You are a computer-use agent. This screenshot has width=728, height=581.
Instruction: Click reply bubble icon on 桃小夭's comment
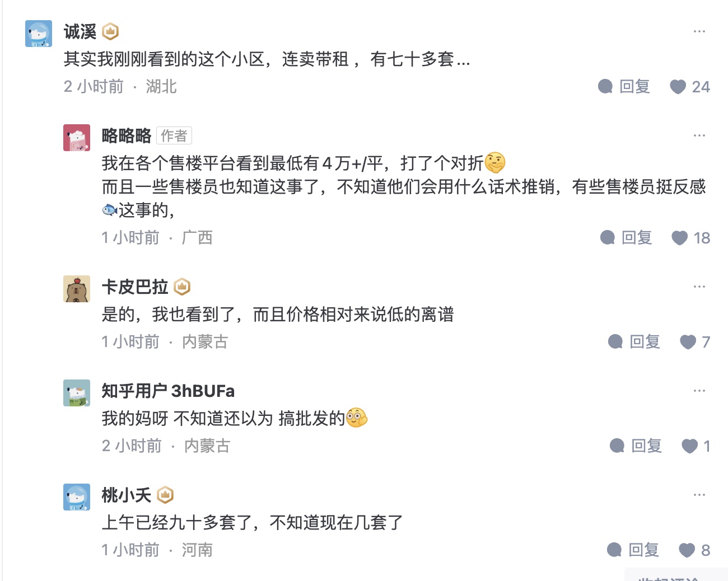click(614, 550)
